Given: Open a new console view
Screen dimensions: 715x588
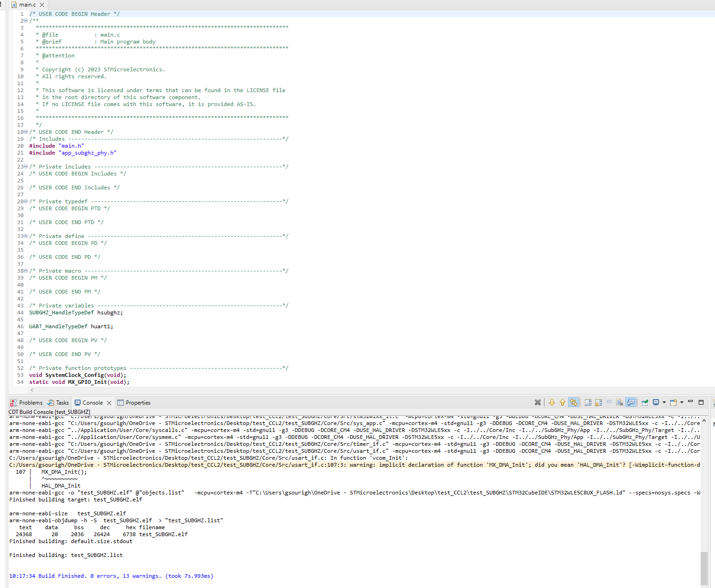Looking at the screenshot, I should (x=673, y=402).
